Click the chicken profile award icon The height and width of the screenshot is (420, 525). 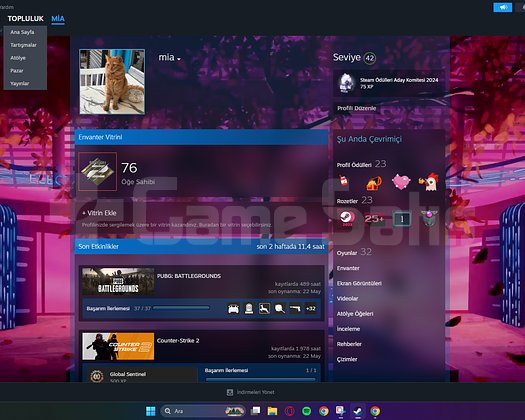428,182
